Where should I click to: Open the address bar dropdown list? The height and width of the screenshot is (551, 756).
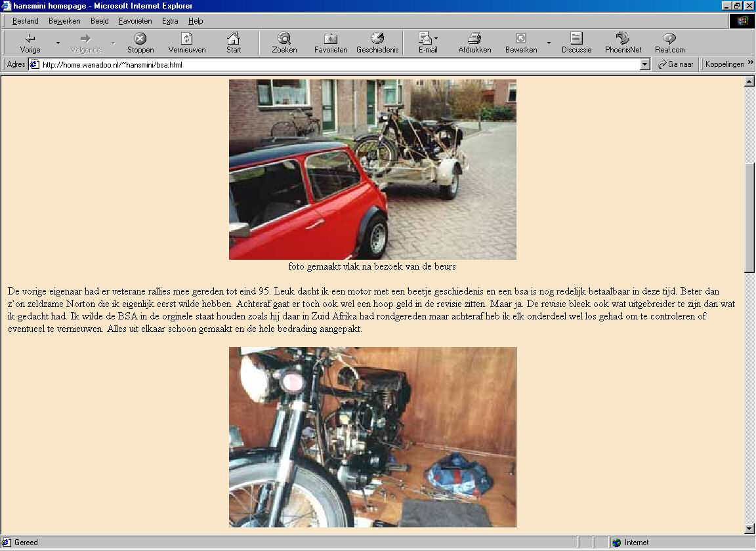tap(644, 64)
